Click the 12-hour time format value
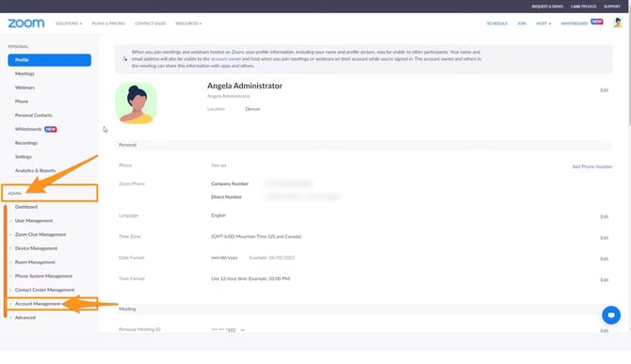This screenshot has width=631, height=364. click(251, 278)
